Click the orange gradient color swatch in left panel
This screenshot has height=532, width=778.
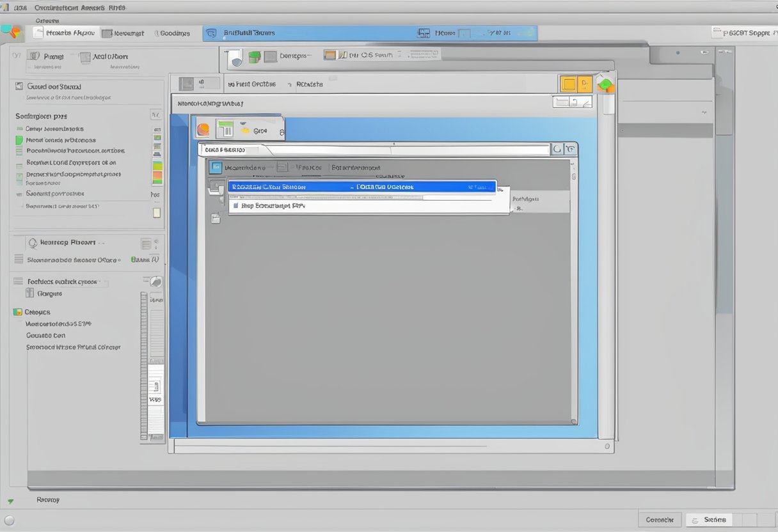point(157,177)
